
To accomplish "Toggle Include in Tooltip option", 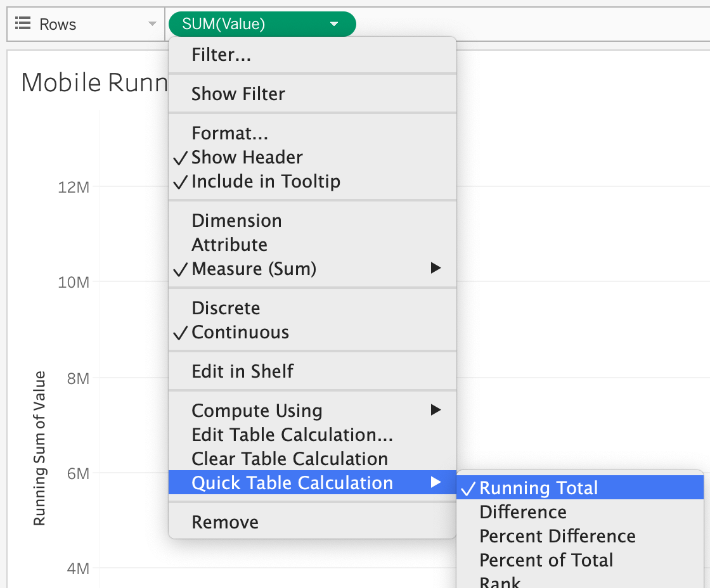I will coord(312,181).
